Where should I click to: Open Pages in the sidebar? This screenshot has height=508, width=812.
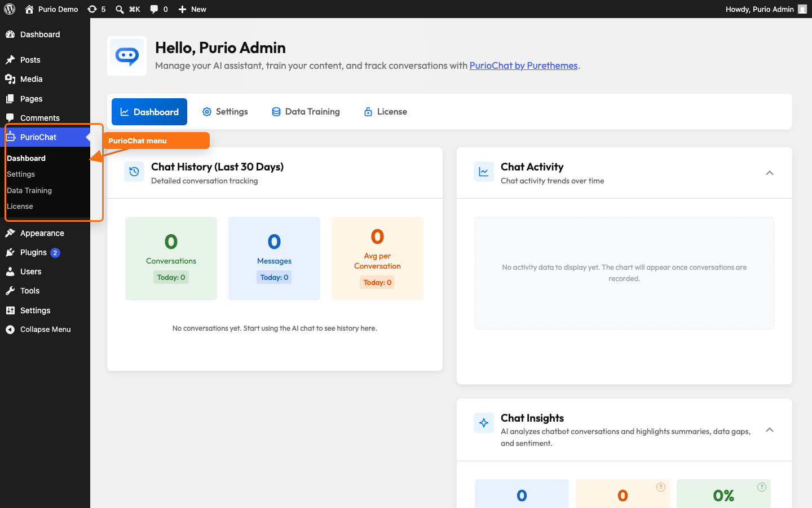pyautogui.click(x=45, y=99)
